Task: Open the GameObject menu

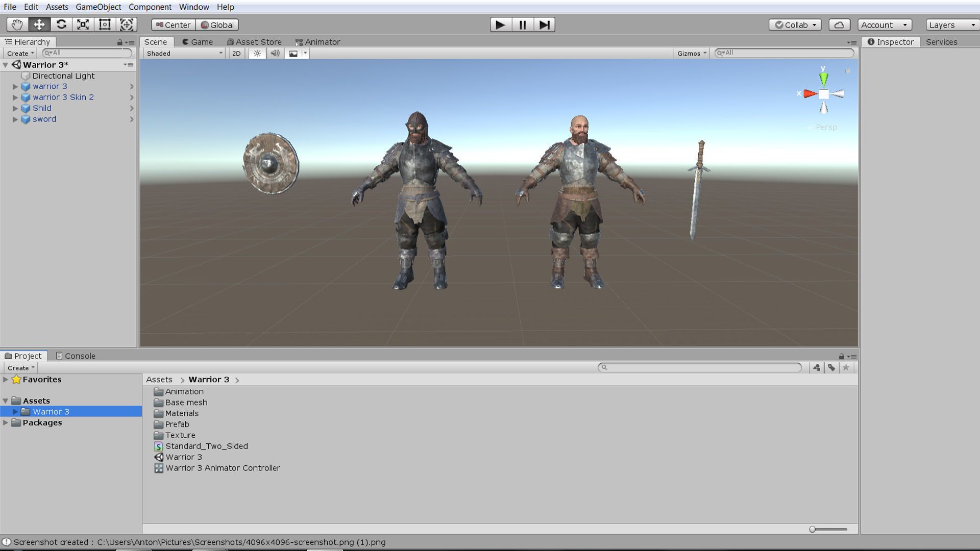Action: click(x=98, y=7)
